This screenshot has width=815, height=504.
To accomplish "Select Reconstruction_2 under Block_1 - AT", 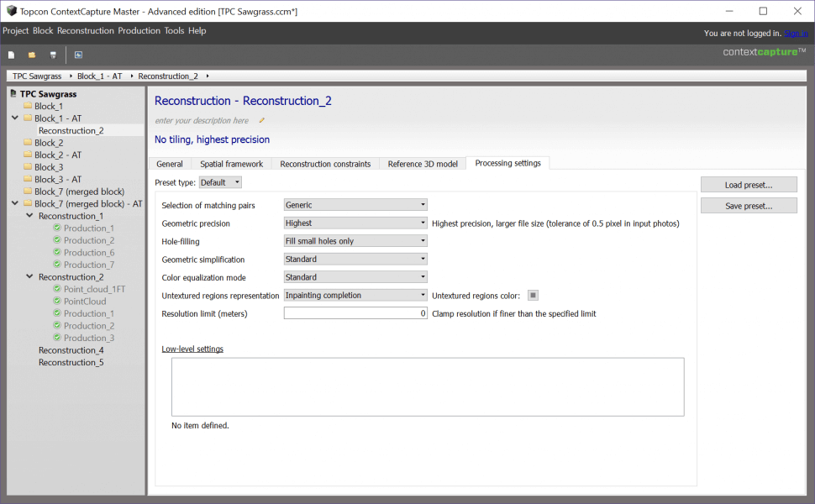I will (71, 130).
